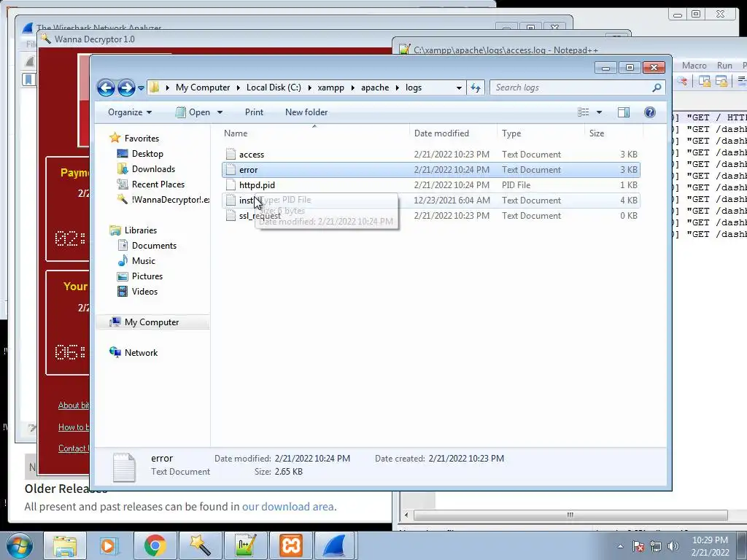Switch to Wireshark taskbar icon
747x560 pixels.
click(x=336, y=545)
